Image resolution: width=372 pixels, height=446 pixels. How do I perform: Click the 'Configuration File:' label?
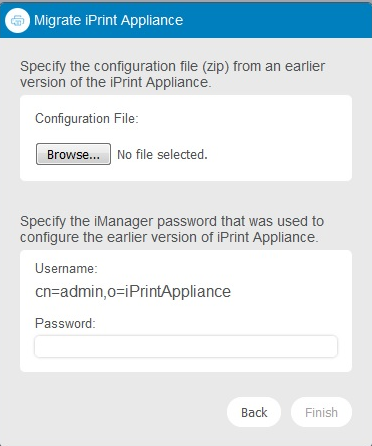point(87,118)
